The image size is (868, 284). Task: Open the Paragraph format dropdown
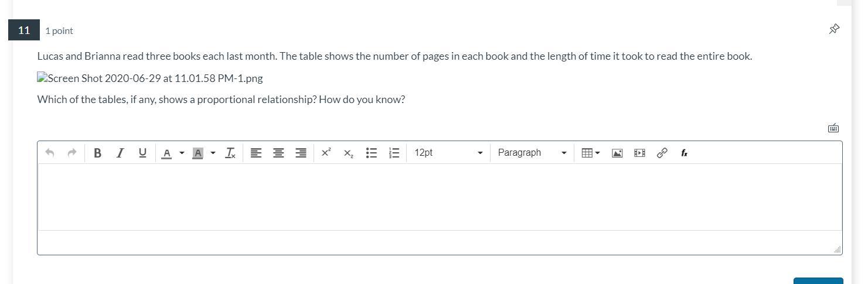click(532, 153)
